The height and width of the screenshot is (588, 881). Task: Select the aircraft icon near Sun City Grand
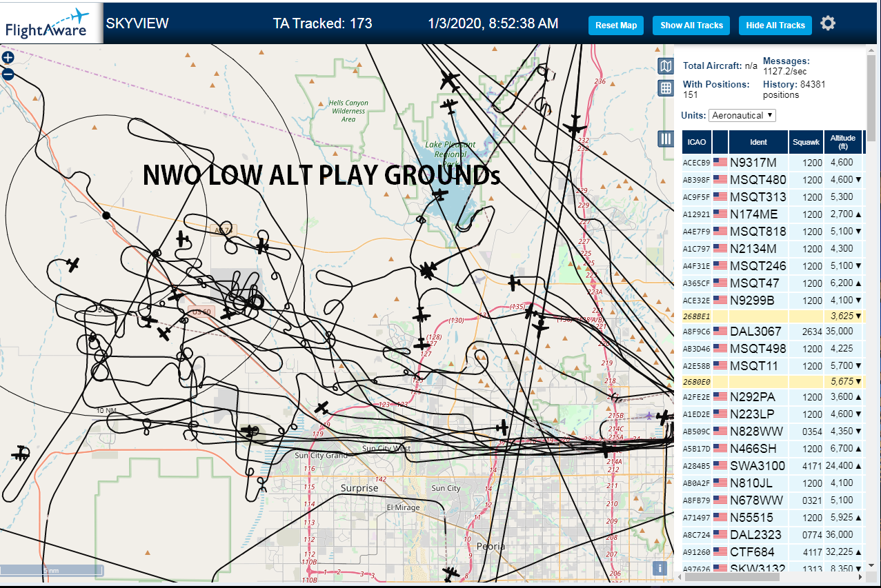click(322, 408)
